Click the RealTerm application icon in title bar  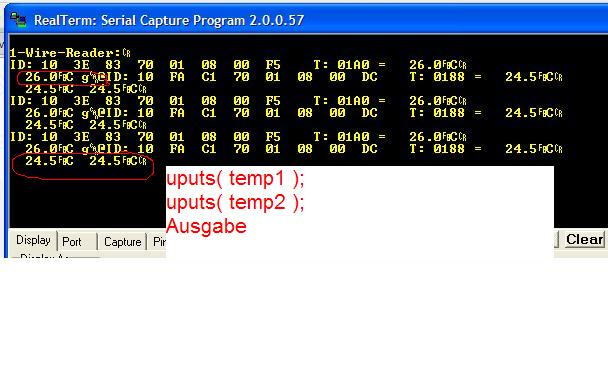click(x=18, y=19)
